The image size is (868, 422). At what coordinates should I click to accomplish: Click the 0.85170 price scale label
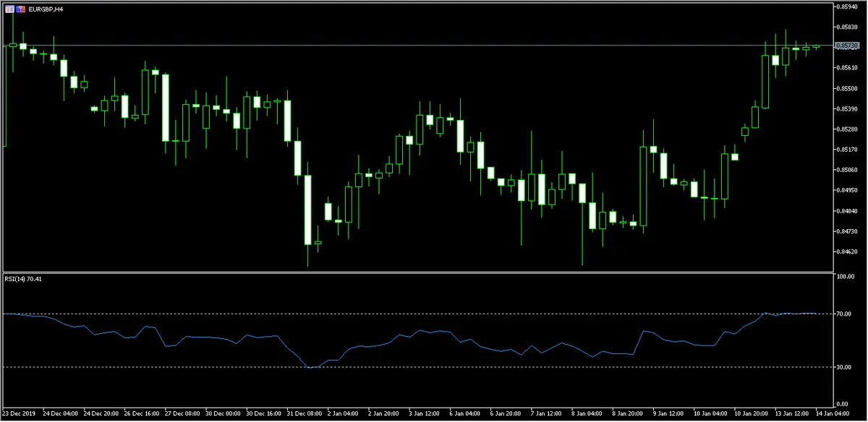[x=847, y=150]
